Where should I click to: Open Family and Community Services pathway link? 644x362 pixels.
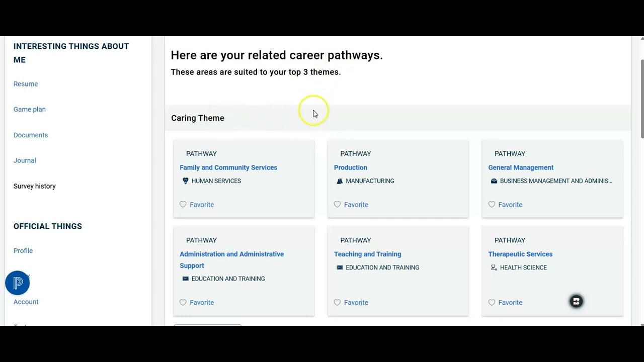228,167
